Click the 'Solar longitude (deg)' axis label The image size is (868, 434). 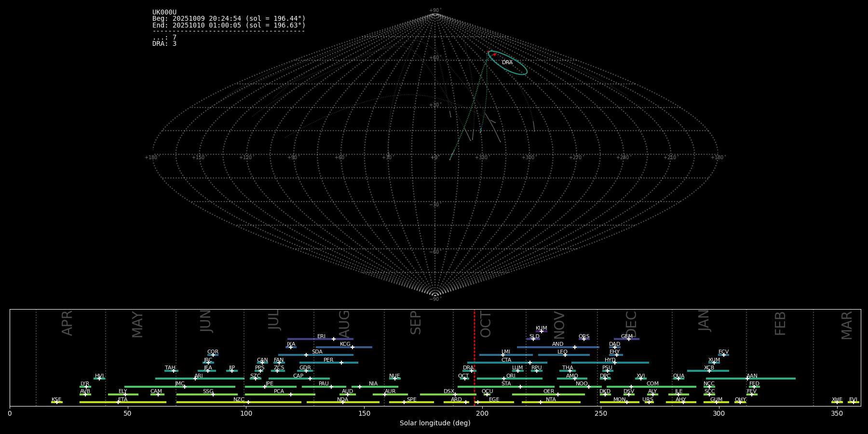pos(435,423)
